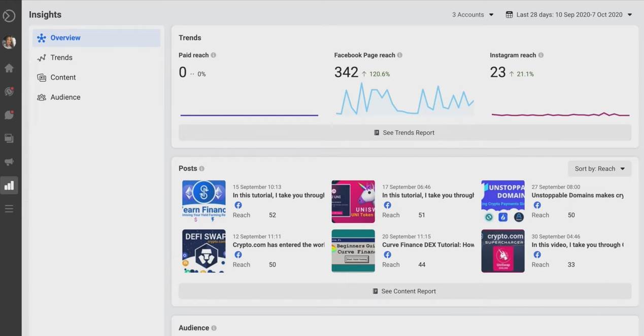Open More Tools hamburger icon in sidebar
Screen dimensions: 644x336
(x=9, y=209)
